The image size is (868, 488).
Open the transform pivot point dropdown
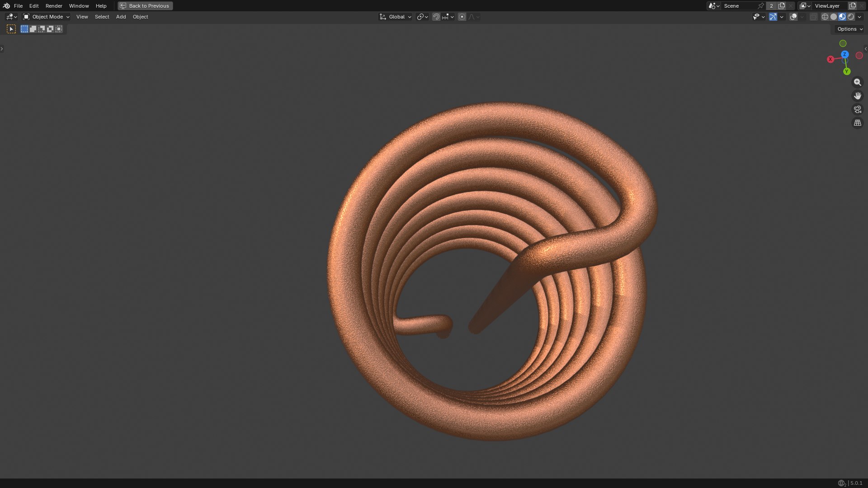tap(422, 17)
